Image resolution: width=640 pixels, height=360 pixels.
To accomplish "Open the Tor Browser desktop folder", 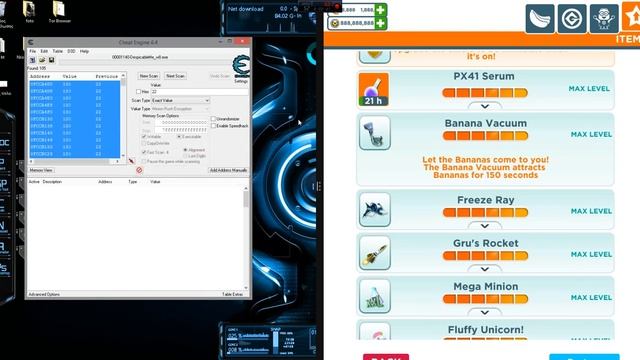I will (x=60, y=12).
